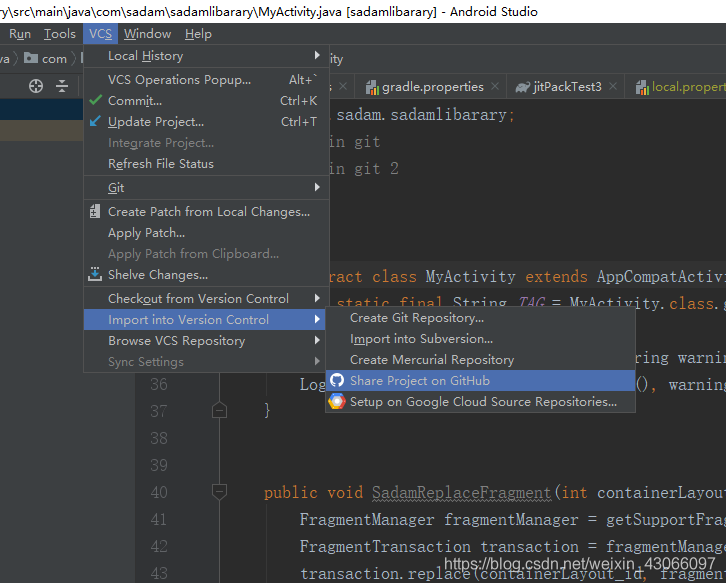
Task: Click the Create Patch document icon
Action: pyautogui.click(x=95, y=211)
